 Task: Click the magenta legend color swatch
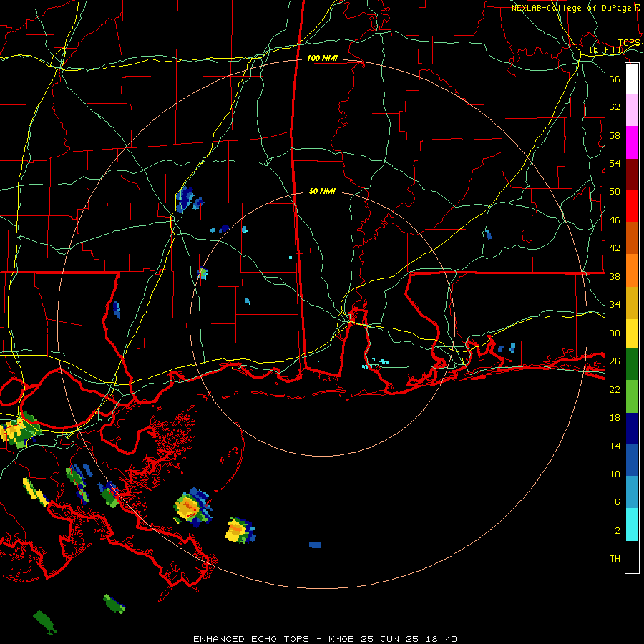632,142
